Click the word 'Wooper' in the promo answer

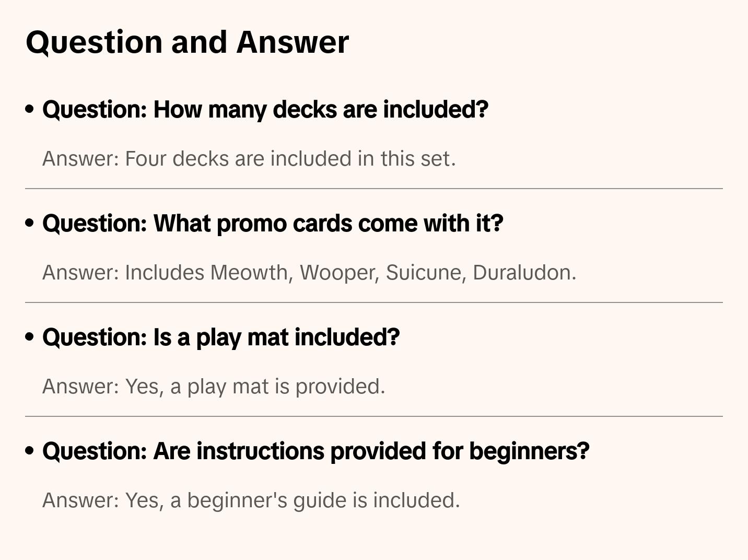click(x=337, y=273)
